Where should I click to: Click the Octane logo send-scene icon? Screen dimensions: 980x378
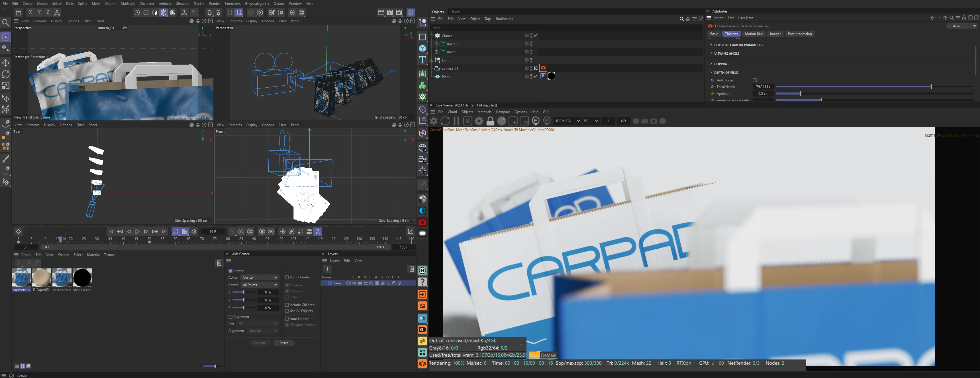point(434,121)
